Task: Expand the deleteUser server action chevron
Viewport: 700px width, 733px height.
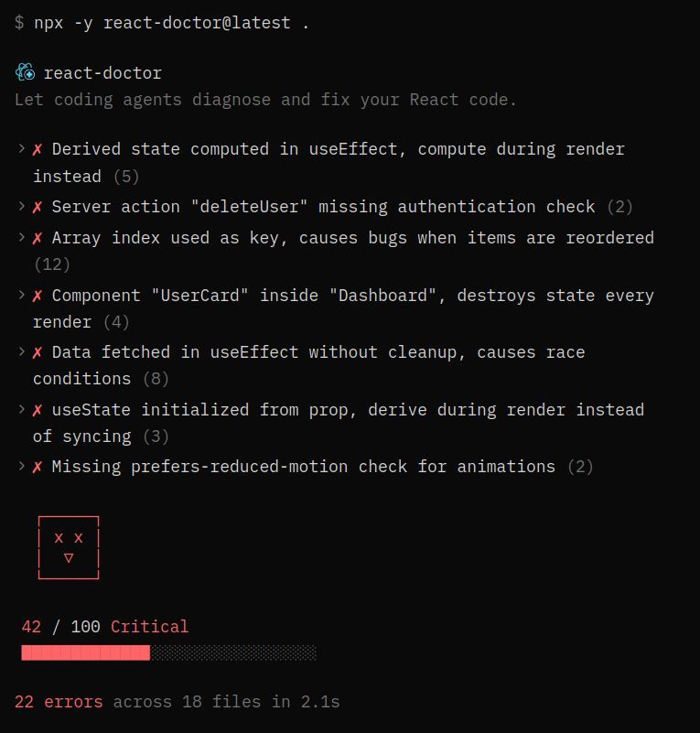Action: point(21,207)
